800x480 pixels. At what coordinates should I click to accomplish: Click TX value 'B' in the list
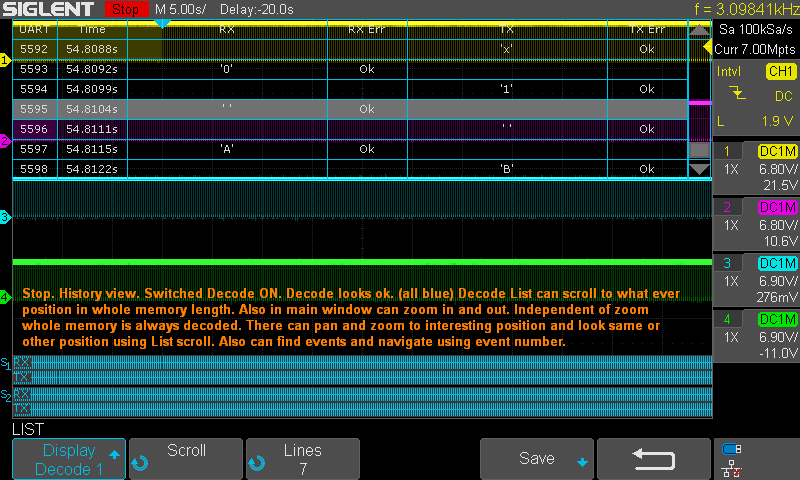click(x=507, y=169)
